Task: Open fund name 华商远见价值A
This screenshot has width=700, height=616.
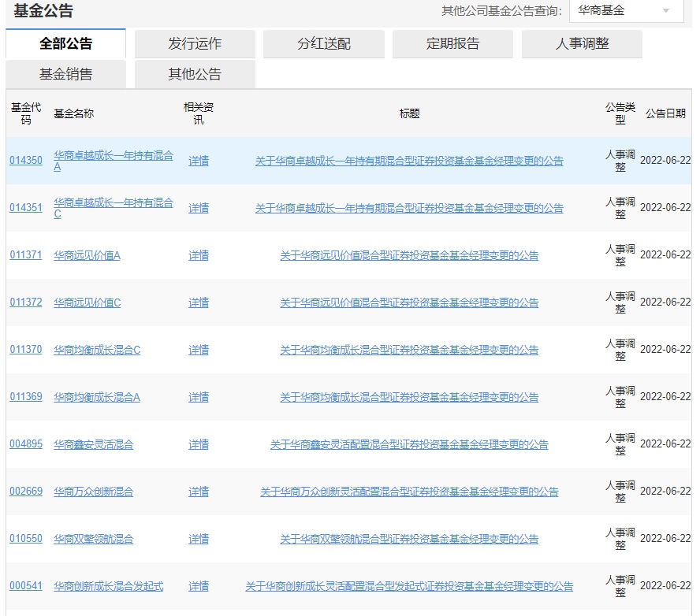Action: (87, 255)
